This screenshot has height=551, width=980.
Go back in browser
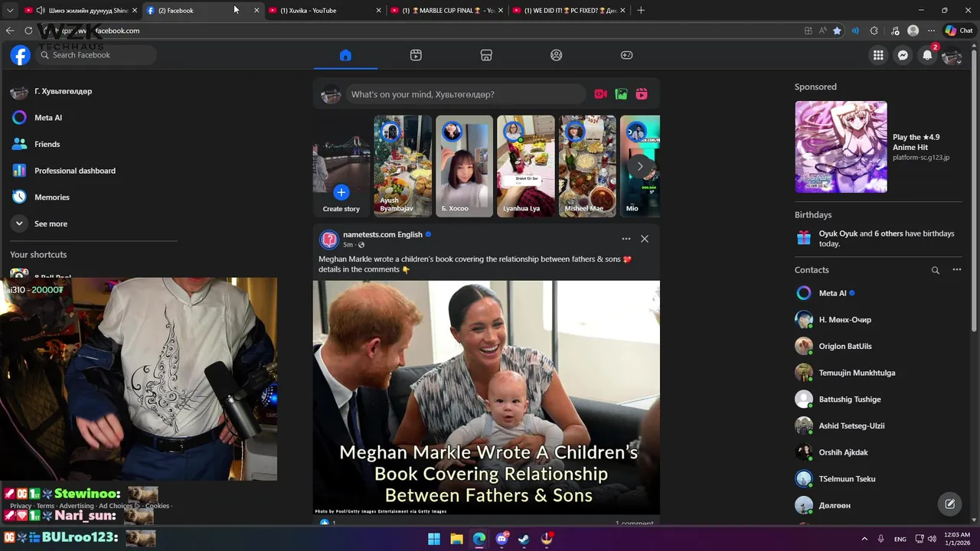point(10,31)
